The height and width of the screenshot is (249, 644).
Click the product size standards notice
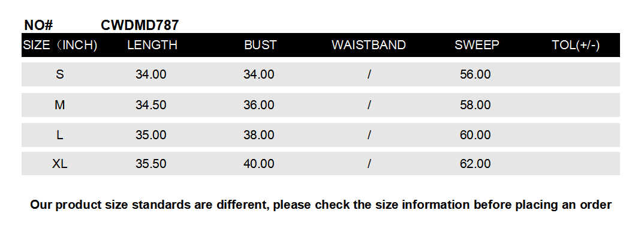click(321, 205)
